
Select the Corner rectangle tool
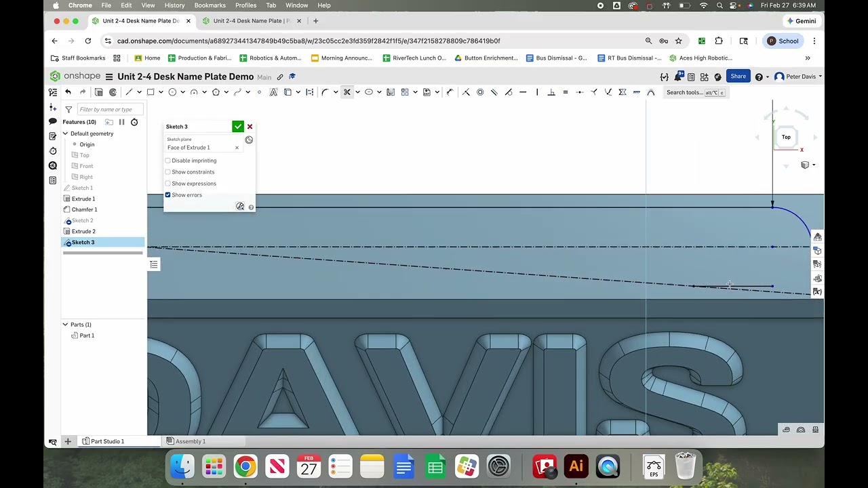click(x=151, y=92)
